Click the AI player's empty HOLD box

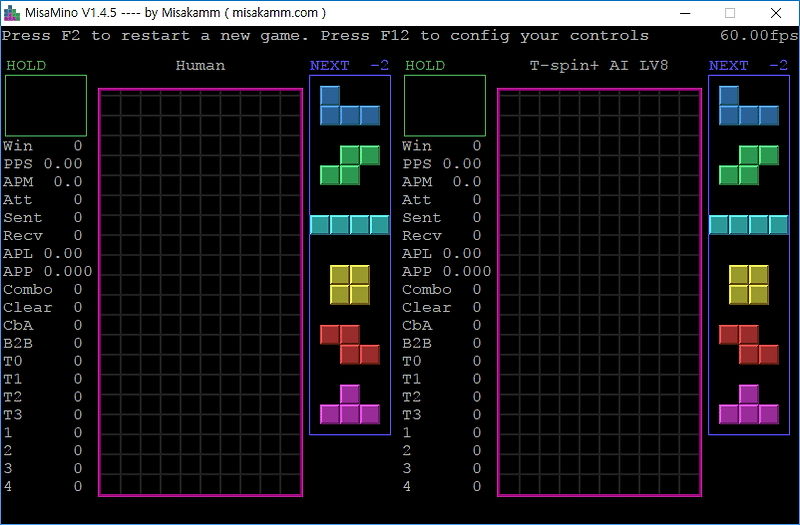pos(445,106)
